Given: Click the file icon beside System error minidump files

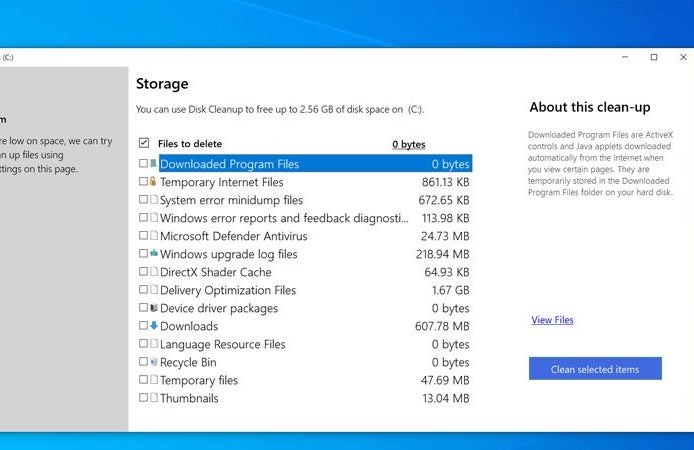Looking at the screenshot, I should (x=154, y=200).
